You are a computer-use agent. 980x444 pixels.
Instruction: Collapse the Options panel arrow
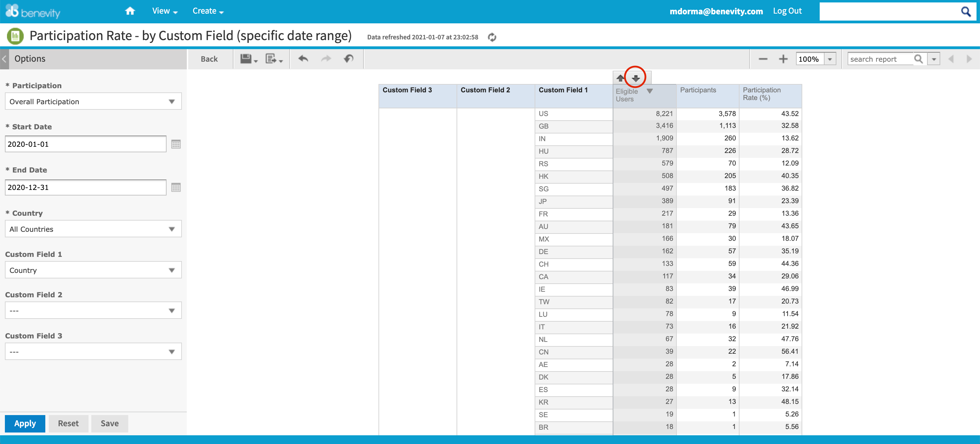[4, 59]
